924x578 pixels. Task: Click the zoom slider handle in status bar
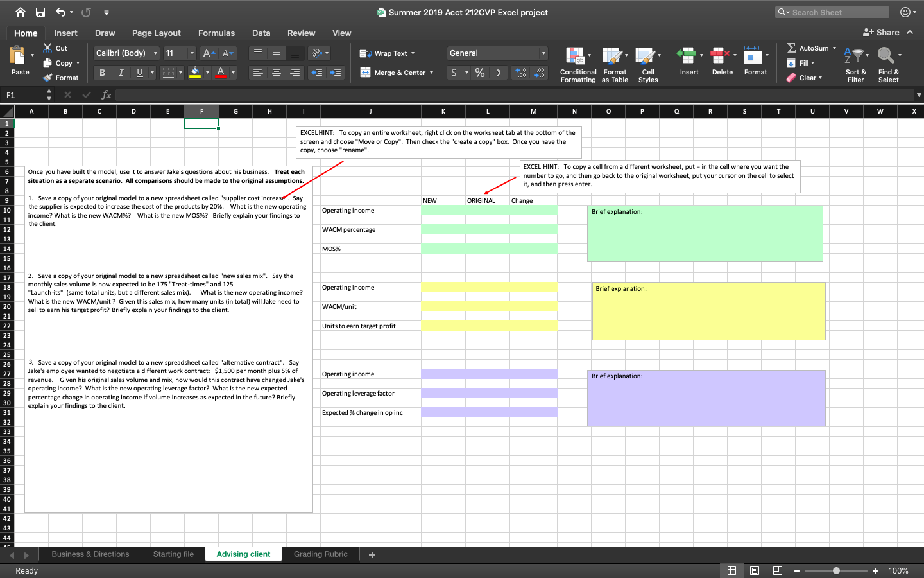(836, 571)
